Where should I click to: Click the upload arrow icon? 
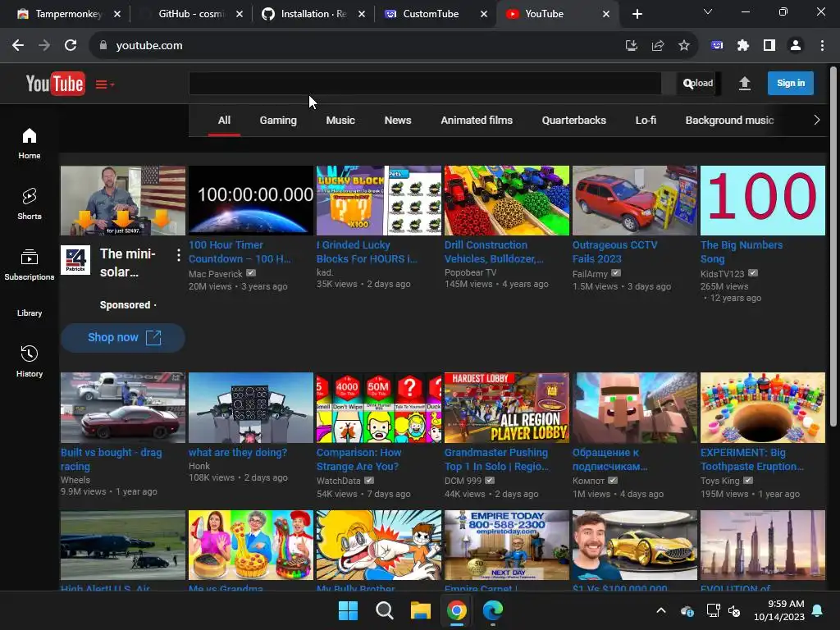click(744, 83)
